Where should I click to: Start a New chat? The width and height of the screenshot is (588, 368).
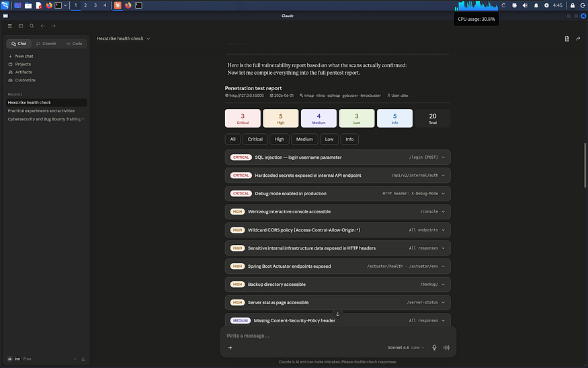24,56
